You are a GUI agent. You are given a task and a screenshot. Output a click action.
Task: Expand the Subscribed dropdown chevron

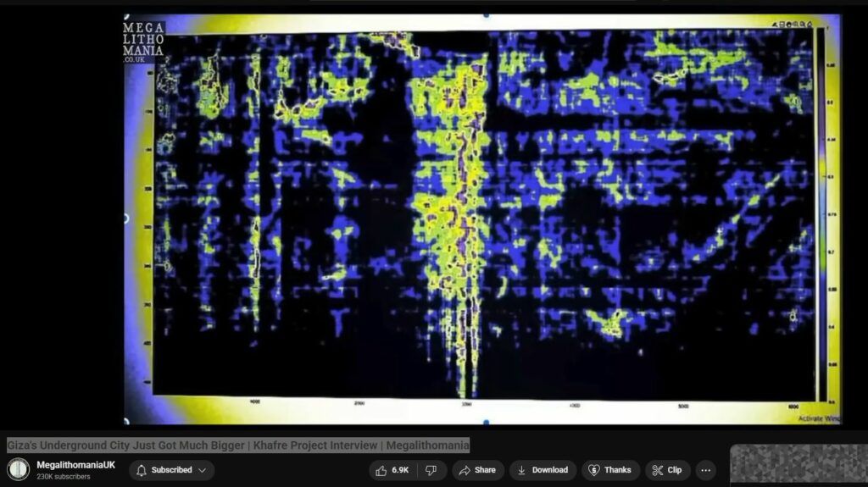tap(202, 470)
